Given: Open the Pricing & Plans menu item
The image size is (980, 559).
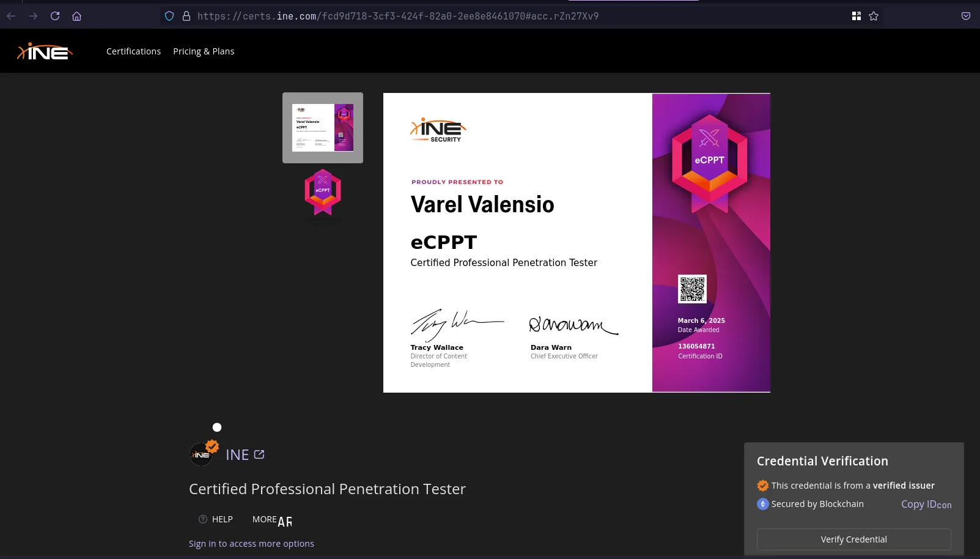Looking at the screenshot, I should point(204,51).
